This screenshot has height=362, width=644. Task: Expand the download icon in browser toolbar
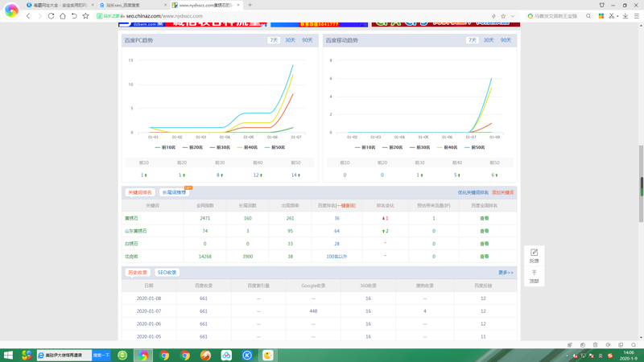pyautogui.click(x=625, y=16)
